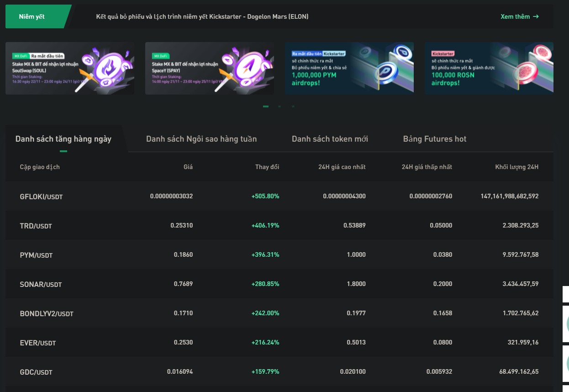This screenshot has width=569, height=392.
Task: Go to the third banner carousel dot
Action: [x=293, y=106]
